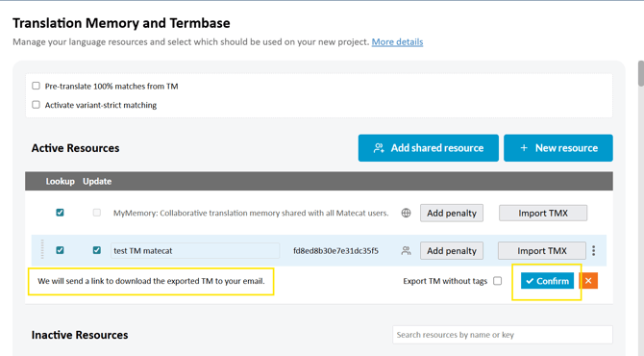Select the key fd8ed8b30e7e31dc35f5

(x=335, y=251)
